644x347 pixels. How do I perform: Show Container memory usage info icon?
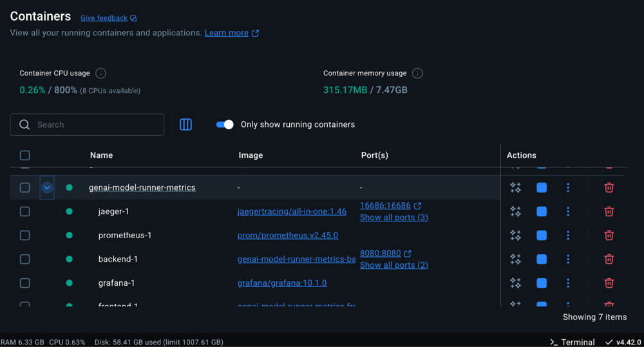417,73
